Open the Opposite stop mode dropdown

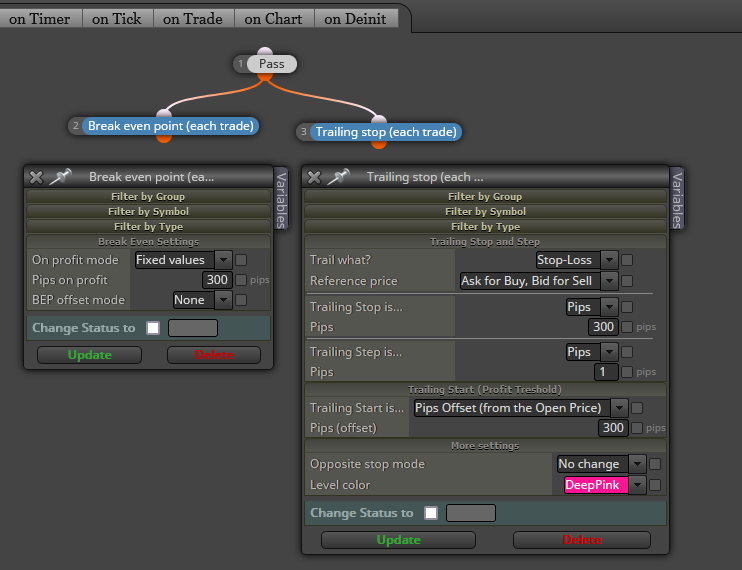coord(601,464)
